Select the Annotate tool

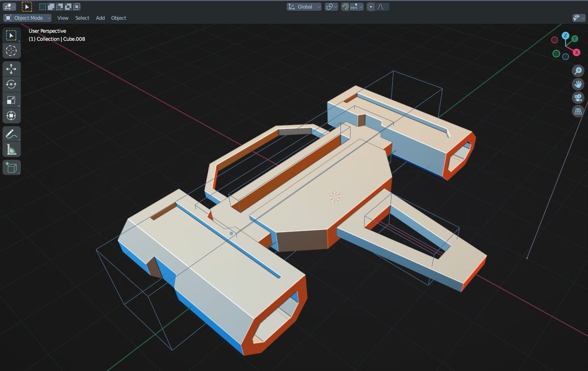[11, 134]
